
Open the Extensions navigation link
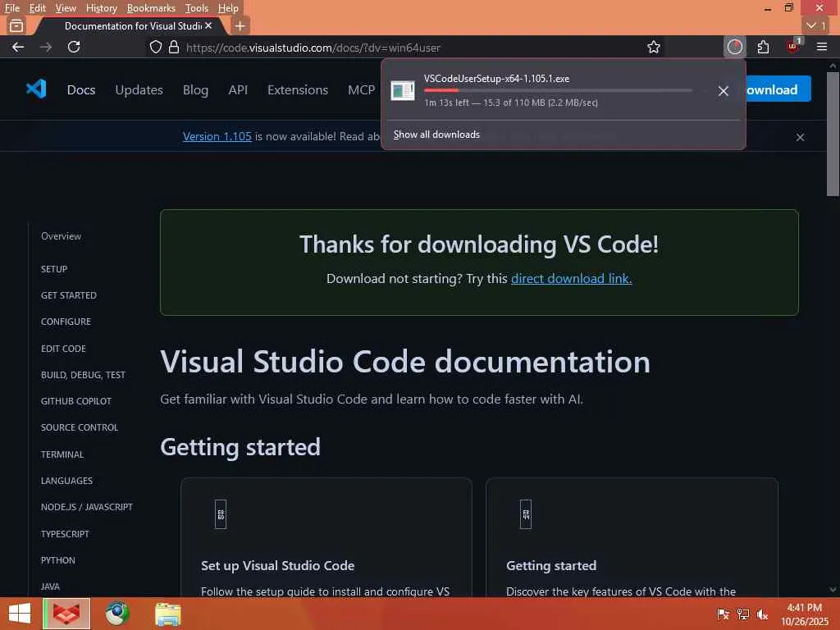point(297,89)
